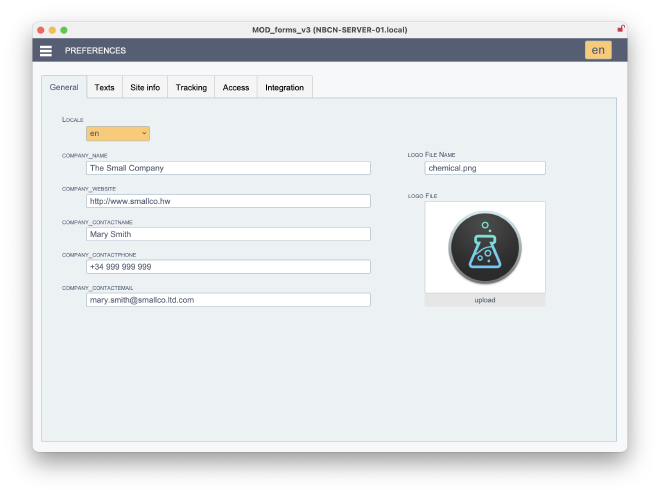Image resolution: width=660 pixels, height=495 pixels.
Task: Minimize the window with the yellow button
Action: point(52,30)
